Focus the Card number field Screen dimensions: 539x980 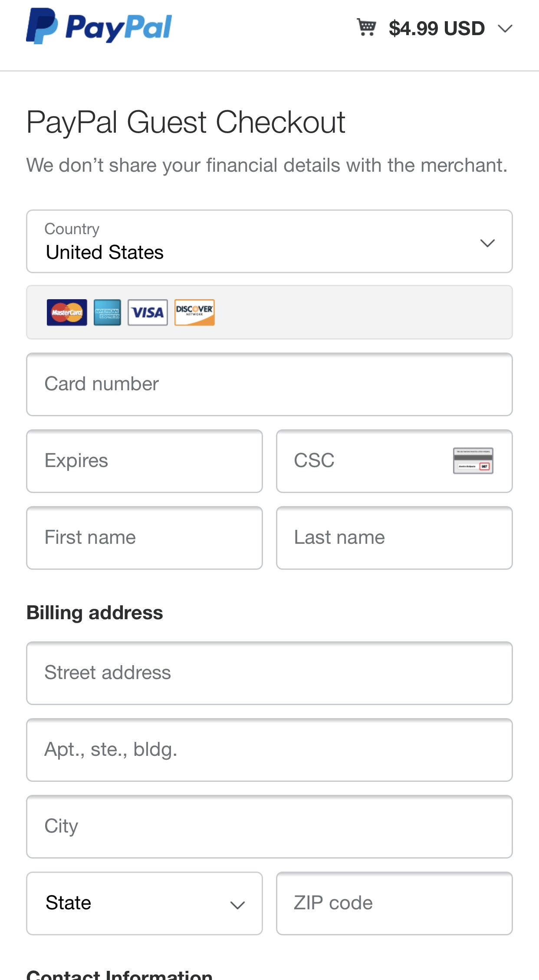pyautogui.click(x=269, y=384)
